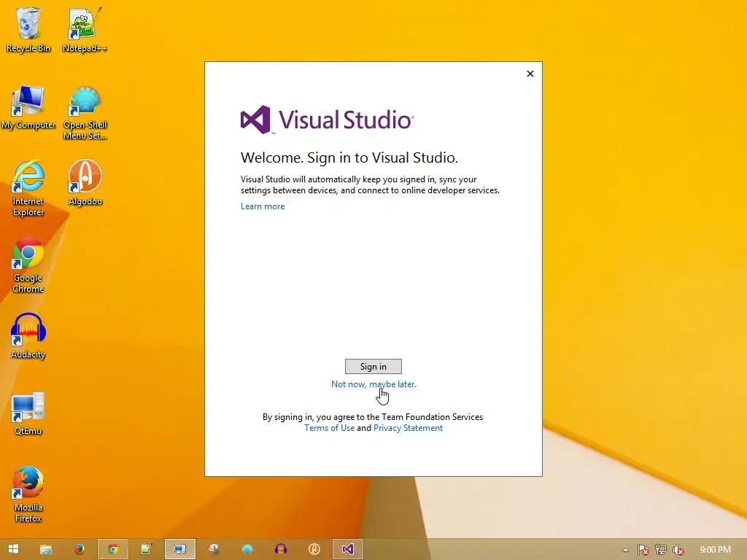Image resolution: width=747 pixels, height=560 pixels.
Task: Switch to Chrome in the taskbar
Action: [x=113, y=549]
